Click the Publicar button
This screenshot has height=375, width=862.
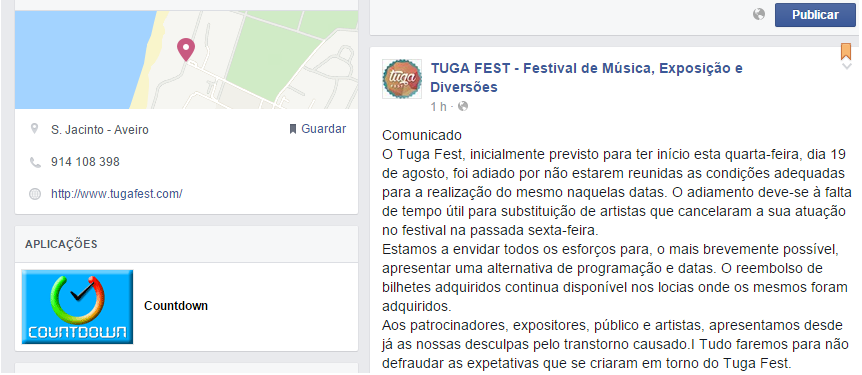point(815,15)
